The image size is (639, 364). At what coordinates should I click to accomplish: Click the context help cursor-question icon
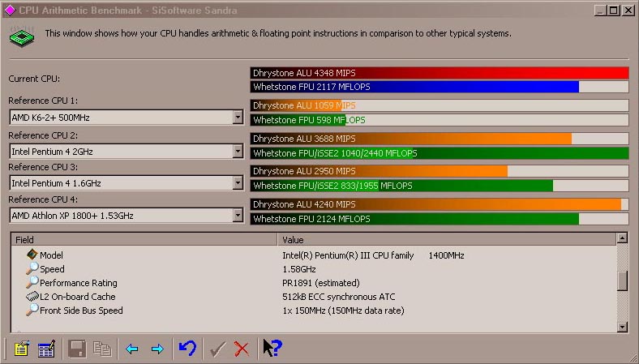272,348
